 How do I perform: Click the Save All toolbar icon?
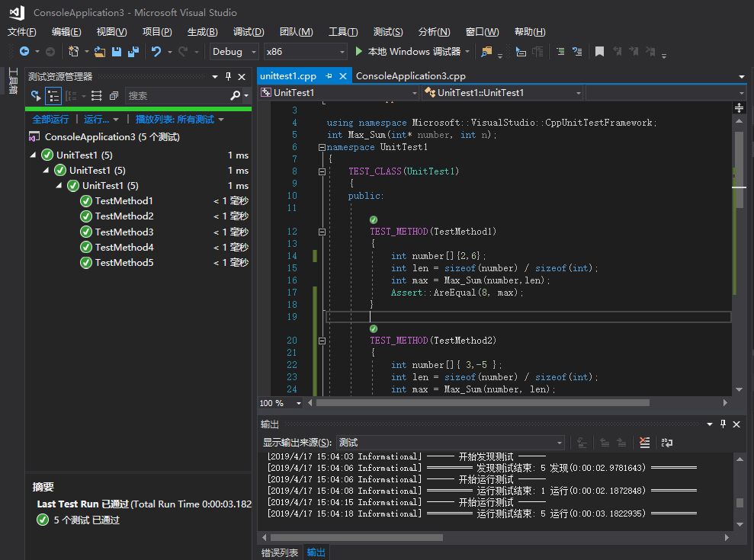point(133,52)
